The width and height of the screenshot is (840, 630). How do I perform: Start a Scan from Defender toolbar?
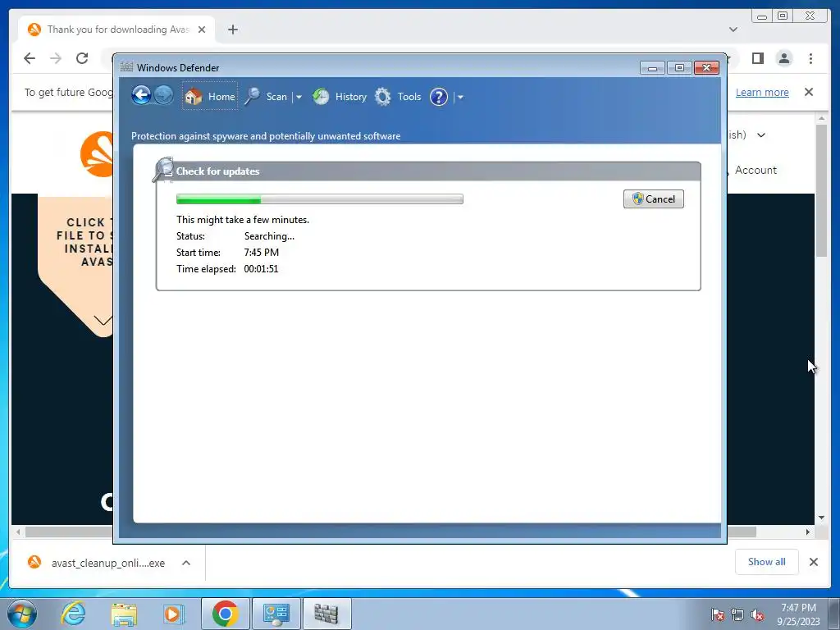coord(267,97)
